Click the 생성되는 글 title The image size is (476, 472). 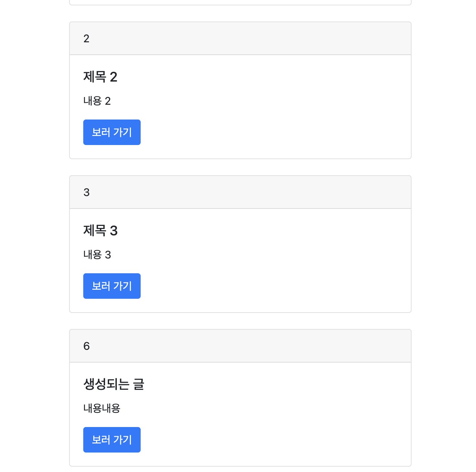click(114, 384)
